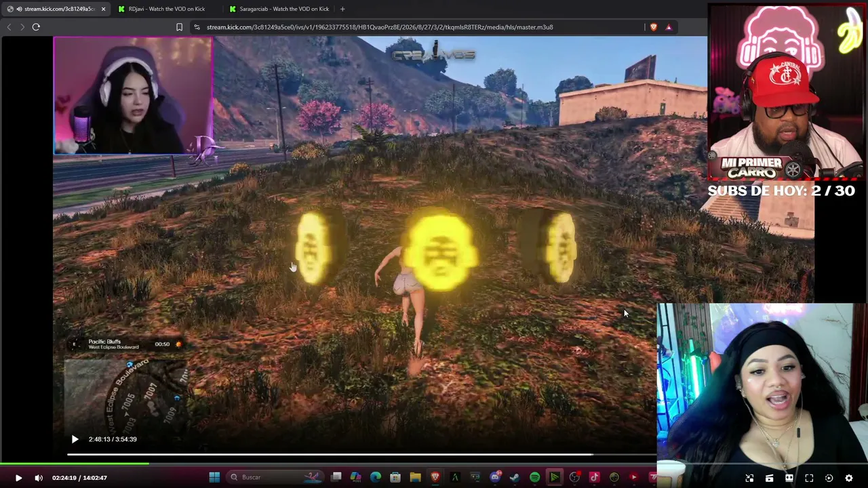Open OBS Studio from the taskbar
This screenshot has width=868, height=488.
pyautogui.click(x=574, y=477)
